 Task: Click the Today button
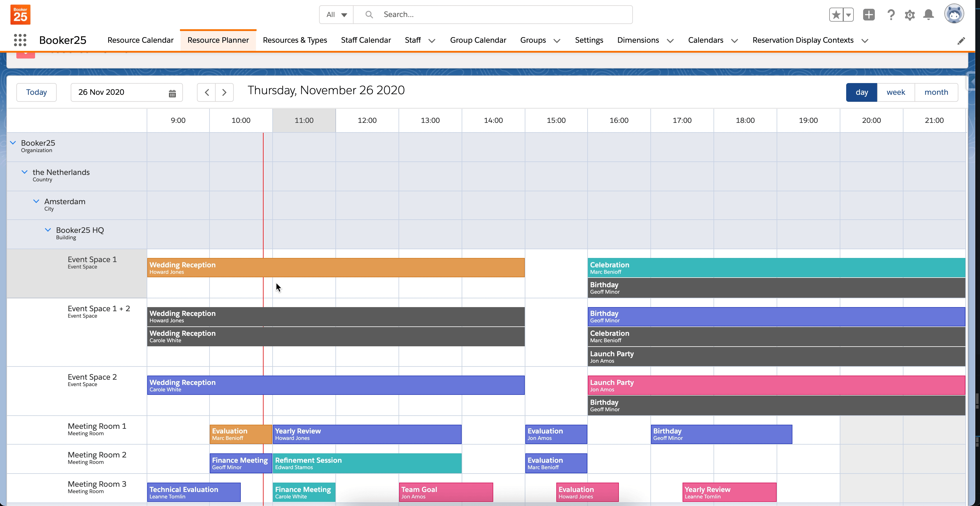point(37,92)
